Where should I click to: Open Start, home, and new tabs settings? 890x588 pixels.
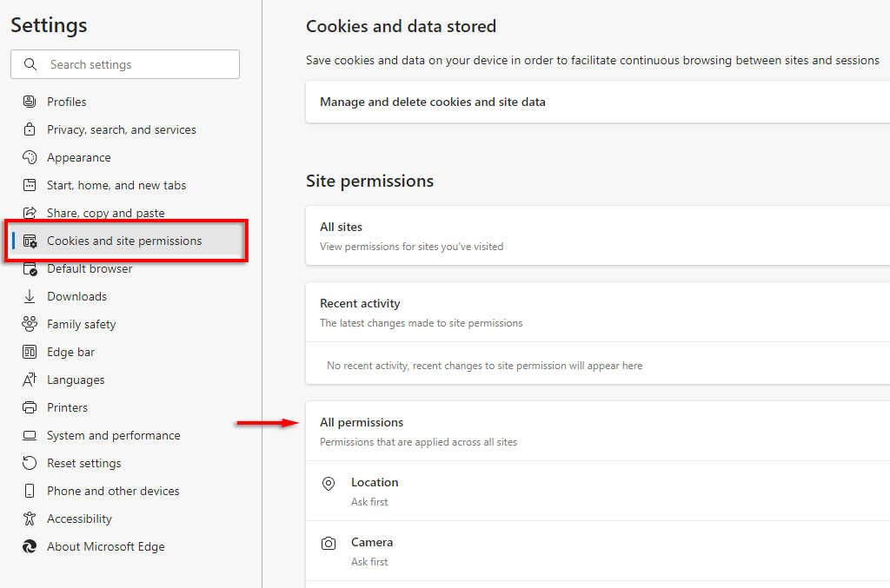pos(116,185)
